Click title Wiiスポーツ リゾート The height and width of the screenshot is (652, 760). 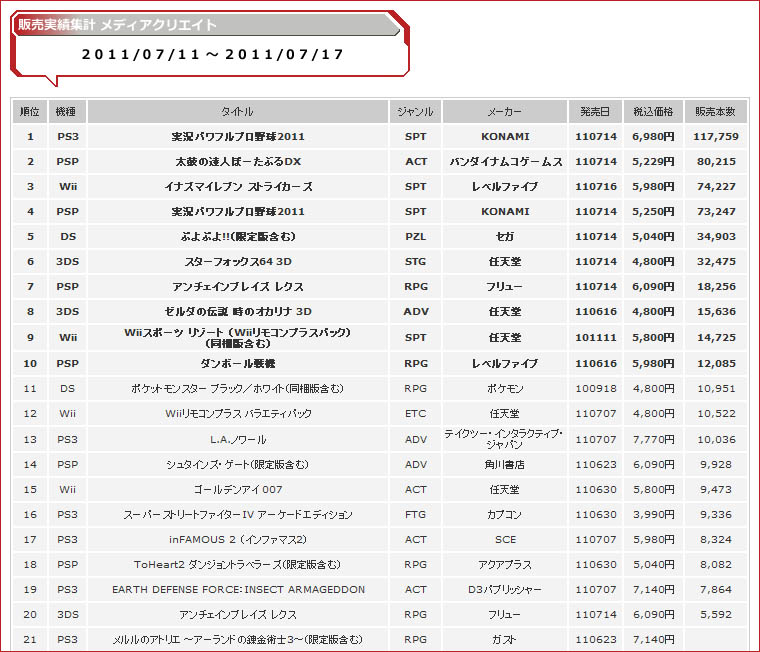(x=238, y=337)
